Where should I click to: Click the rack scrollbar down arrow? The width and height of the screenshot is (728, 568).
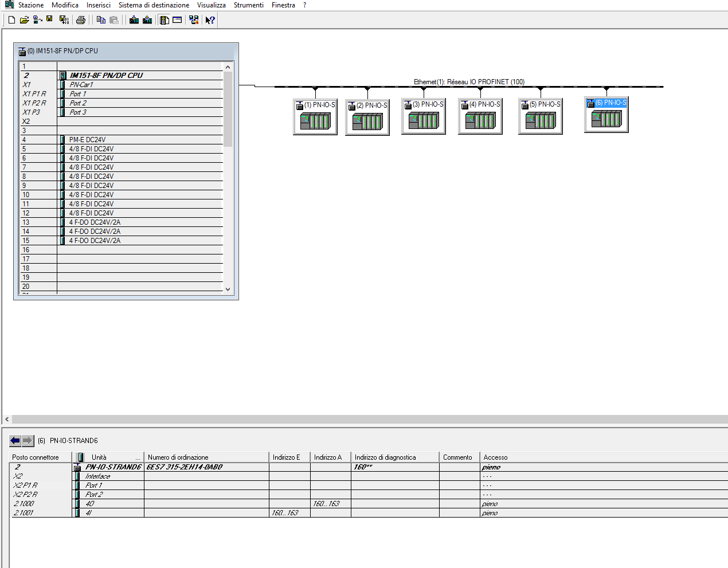coord(228,289)
